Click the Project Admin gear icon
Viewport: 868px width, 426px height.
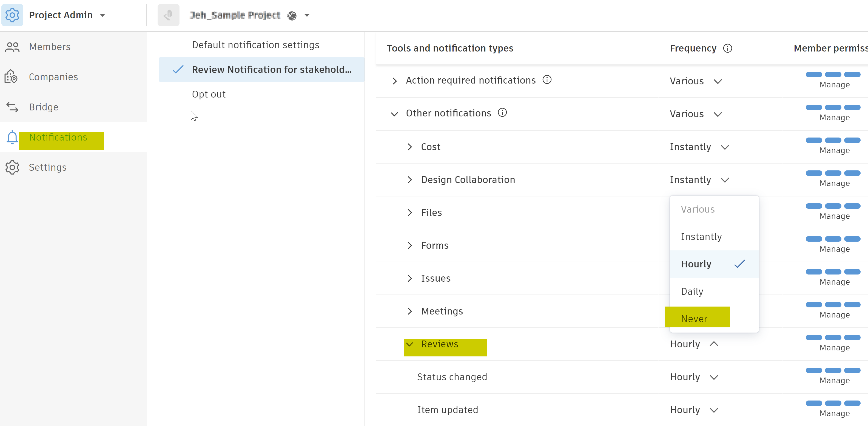tap(12, 15)
